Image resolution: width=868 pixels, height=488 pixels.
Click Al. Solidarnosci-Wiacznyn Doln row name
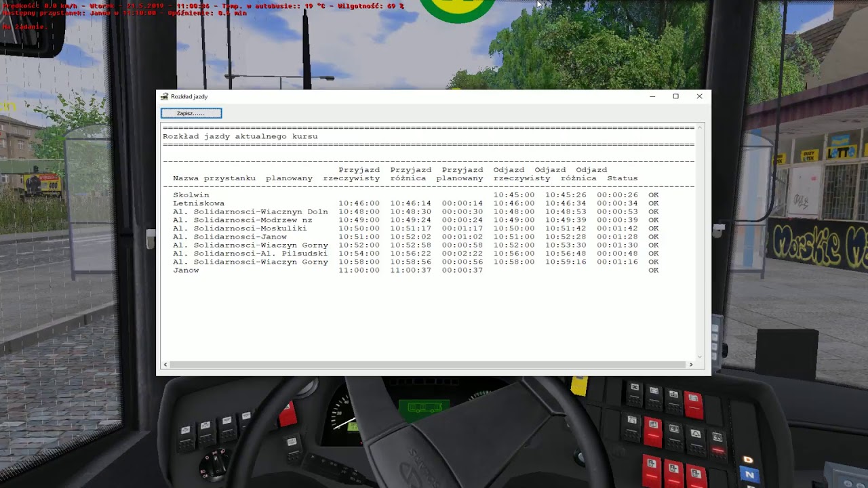[250, 211]
